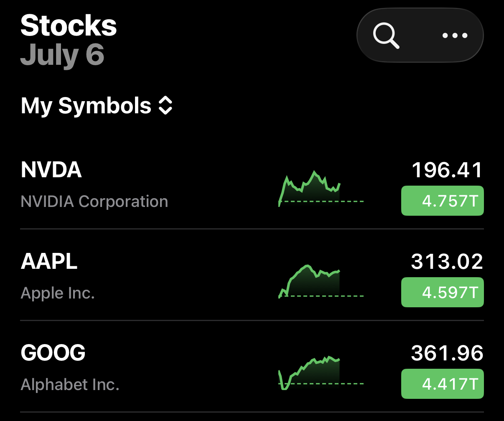The height and width of the screenshot is (421, 504).
Task: Select the NVDA ticker symbol
Action: (51, 170)
